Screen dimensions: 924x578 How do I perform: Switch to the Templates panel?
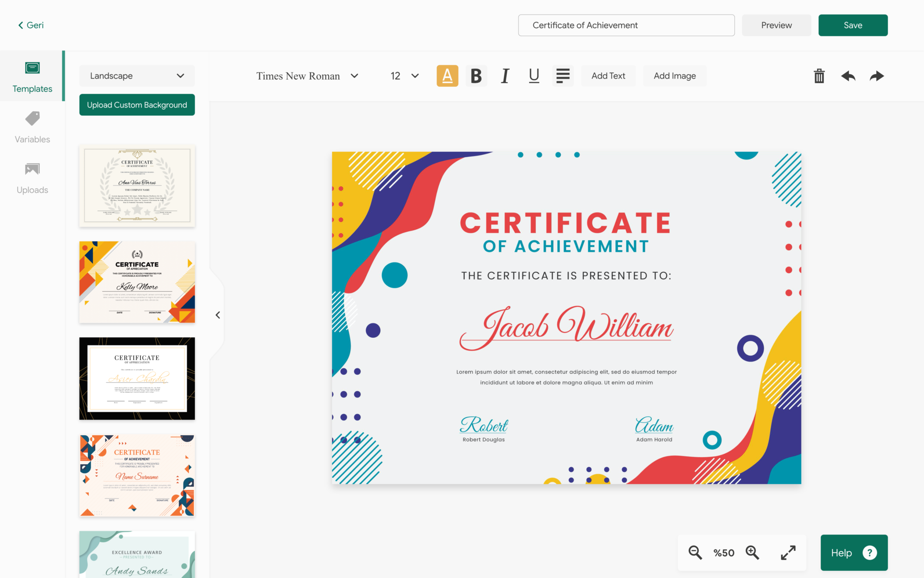[x=32, y=76]
